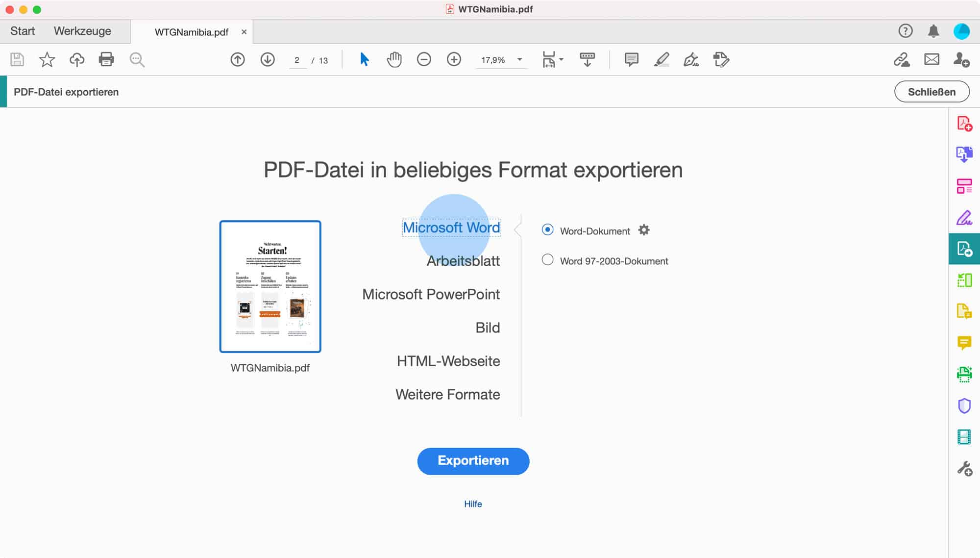Viewport: 980px width, 558px height.
Task: Open the sign document pen tool
Action: 691,60
